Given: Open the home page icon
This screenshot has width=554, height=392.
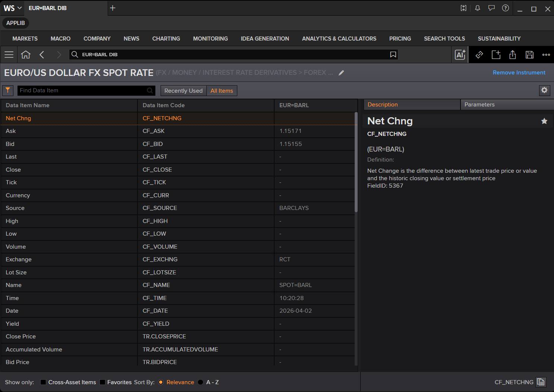Looking at the screenshot, I should [x=26, y=55].
